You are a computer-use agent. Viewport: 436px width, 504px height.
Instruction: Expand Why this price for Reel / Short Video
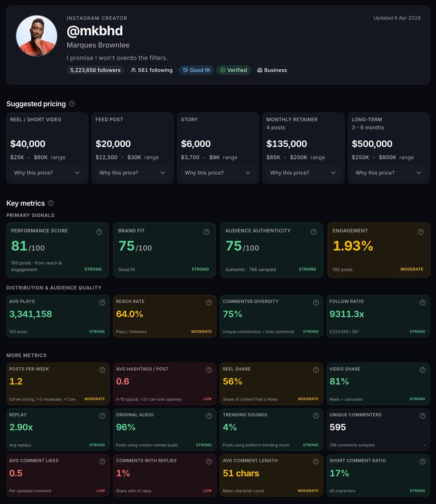(x=47, y=173)
